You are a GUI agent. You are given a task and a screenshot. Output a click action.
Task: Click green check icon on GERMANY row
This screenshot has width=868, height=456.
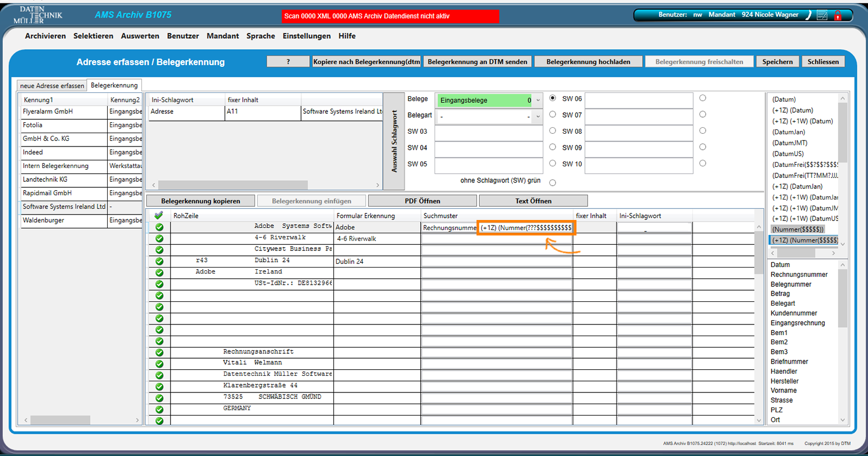click(159, 409)
